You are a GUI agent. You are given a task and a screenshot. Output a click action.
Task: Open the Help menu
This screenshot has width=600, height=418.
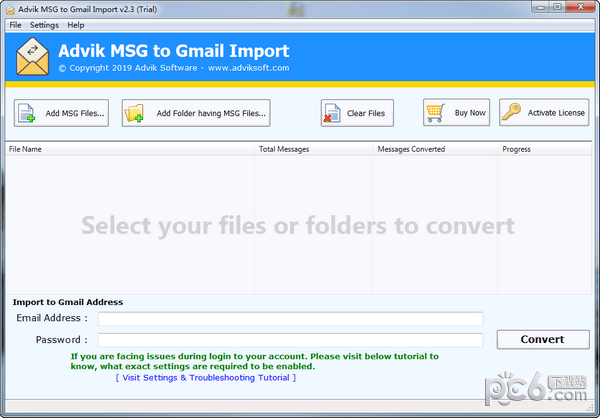click(x=76, y=25)
